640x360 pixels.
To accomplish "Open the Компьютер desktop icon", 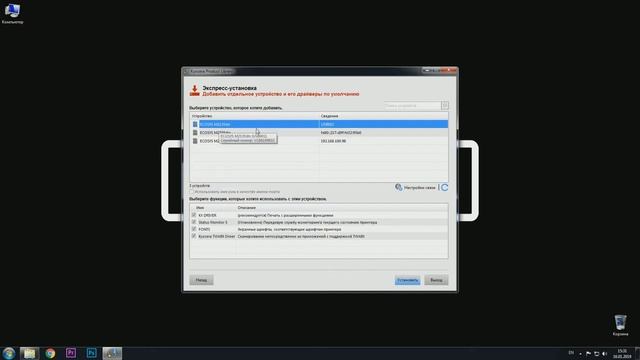I will pyautogui.click(x=12, y=13).
